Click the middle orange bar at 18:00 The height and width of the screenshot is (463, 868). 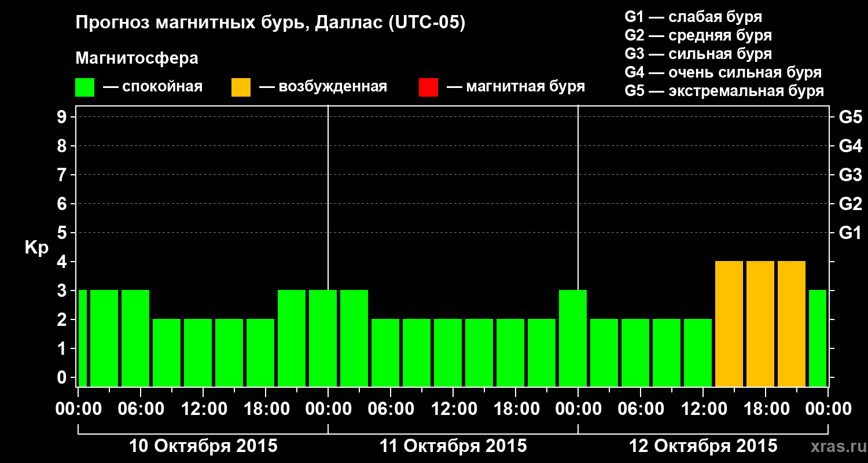coord(760,324)
